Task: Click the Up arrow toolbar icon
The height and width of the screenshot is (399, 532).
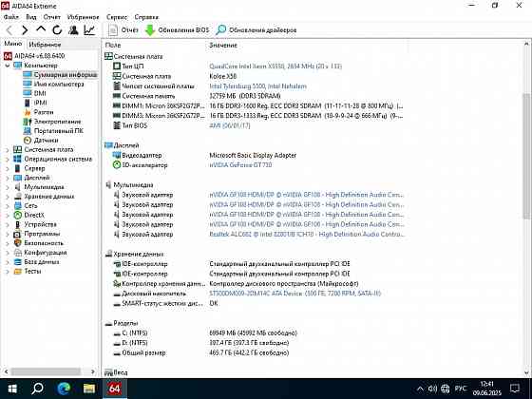Action: tap(41, 29)
